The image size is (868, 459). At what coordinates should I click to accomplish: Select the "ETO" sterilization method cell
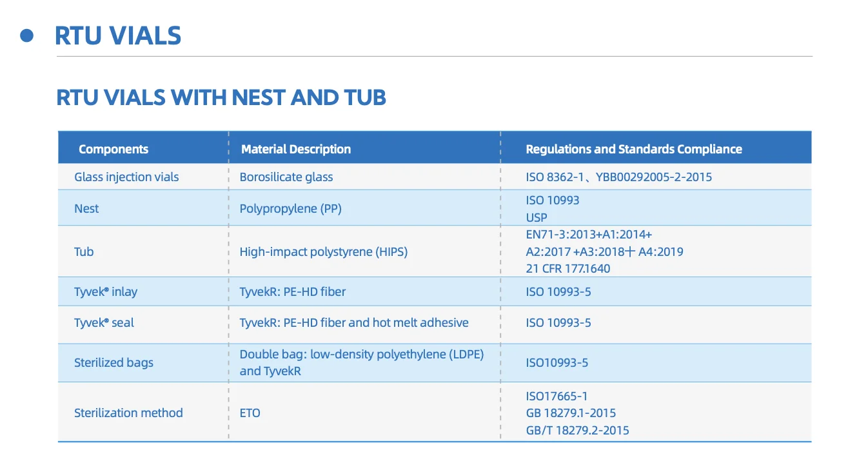[250, 413]
